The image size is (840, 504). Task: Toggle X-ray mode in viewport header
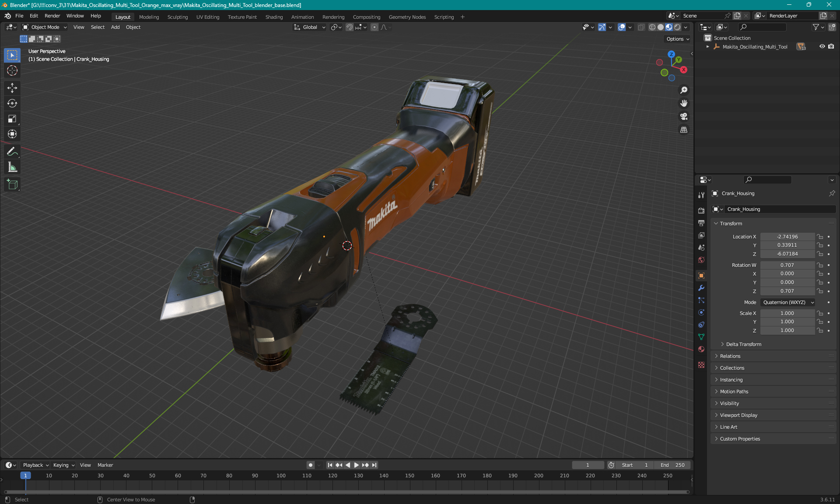641,27
